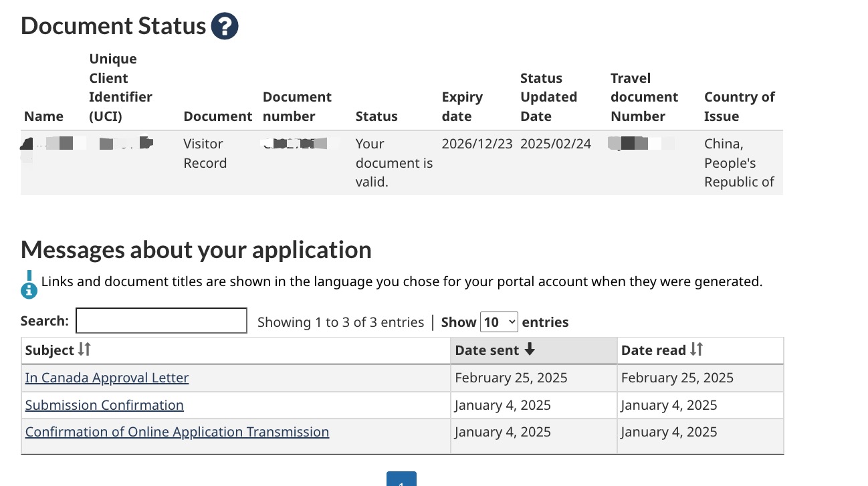Select the 'Your document is valid.' status text
This screenshot has height=486, width=868.
pyautogui.click(x=394, y=163)
